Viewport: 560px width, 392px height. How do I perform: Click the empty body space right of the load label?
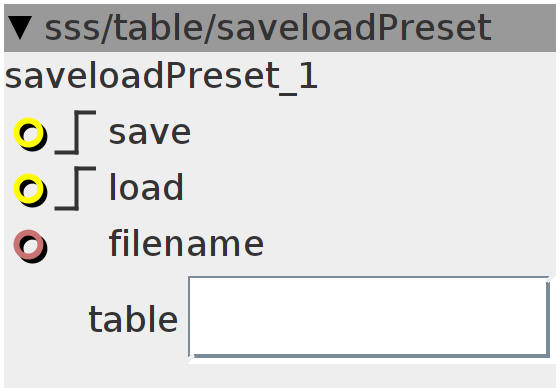pyautogui.click(x=370, y=188)
